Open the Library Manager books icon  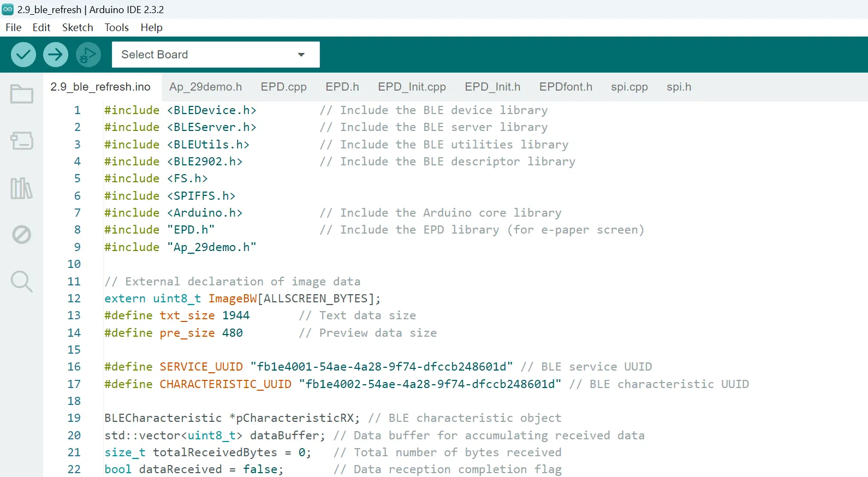(22, 188)
